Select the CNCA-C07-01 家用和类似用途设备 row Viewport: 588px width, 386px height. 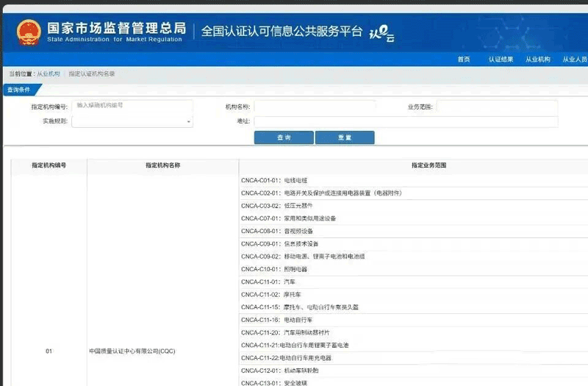coord(414,218)
